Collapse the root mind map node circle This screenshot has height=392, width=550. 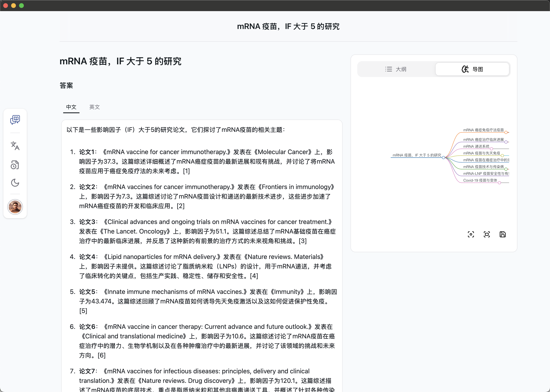pyautogui.click(x=443, y=158)
